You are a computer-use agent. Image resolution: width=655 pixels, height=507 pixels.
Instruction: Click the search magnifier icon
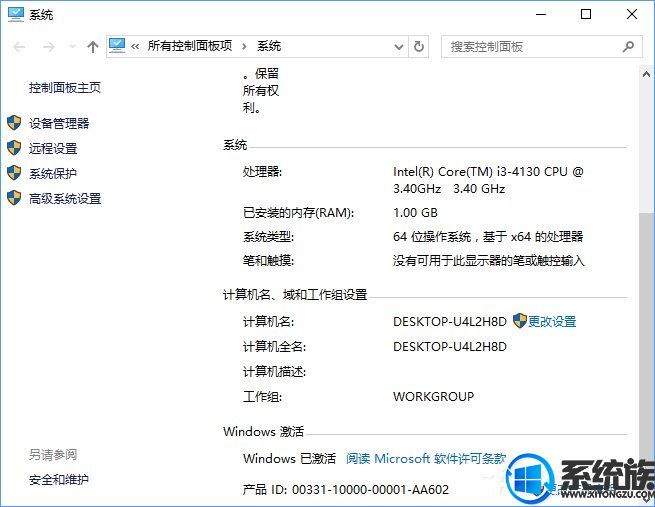click(628, 46)
